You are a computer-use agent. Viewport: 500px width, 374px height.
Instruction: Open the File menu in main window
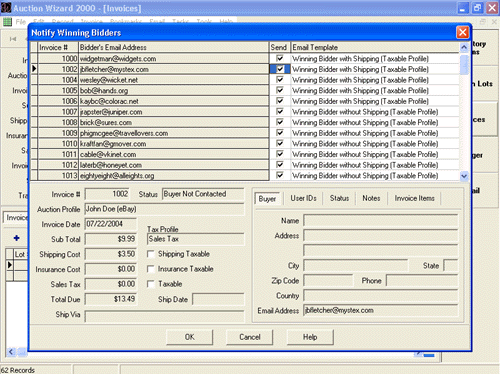pyautogui.click(x=21, y=22)
